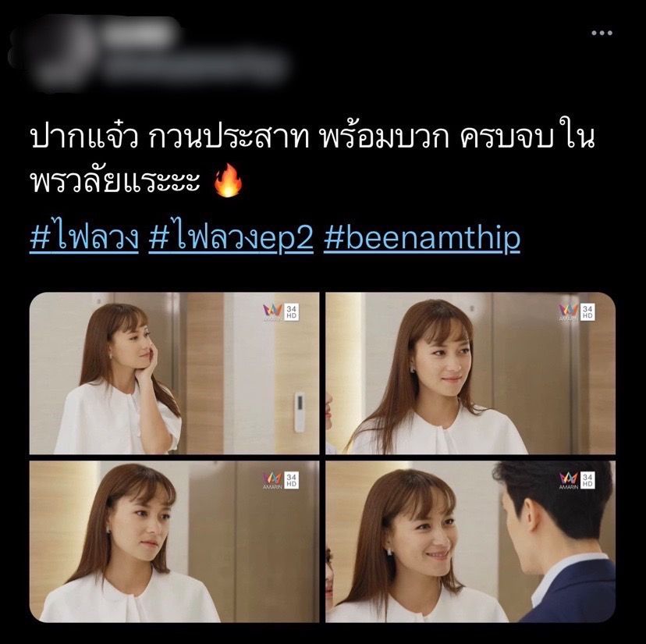This screenshot has height=644, width=646.
Task: Click AMARIN logo in top-left photo
Action: [x=272, y=312]
